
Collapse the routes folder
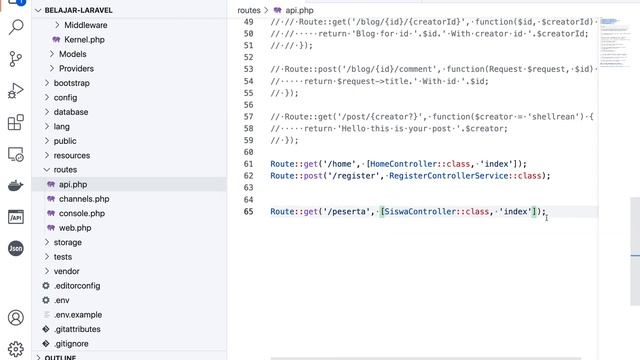point(47,170)
